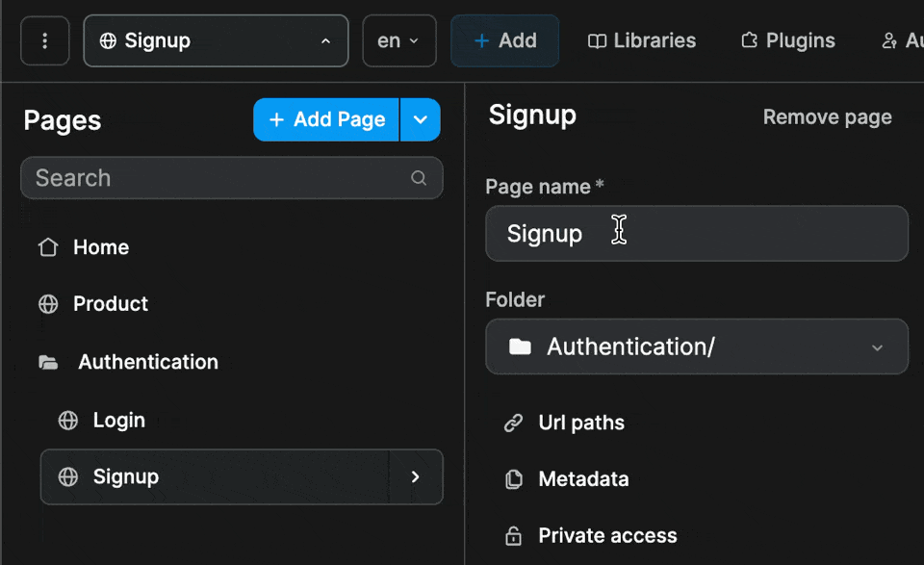The width and height of the screenshot is (924, 565).
Task: Click the blue Add button in toolbar
Action: pos(504,40)
